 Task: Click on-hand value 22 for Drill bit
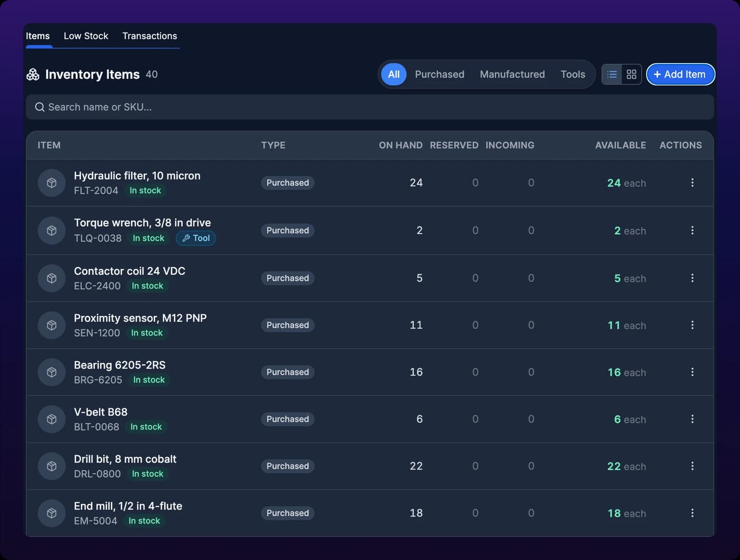point(416,466)
